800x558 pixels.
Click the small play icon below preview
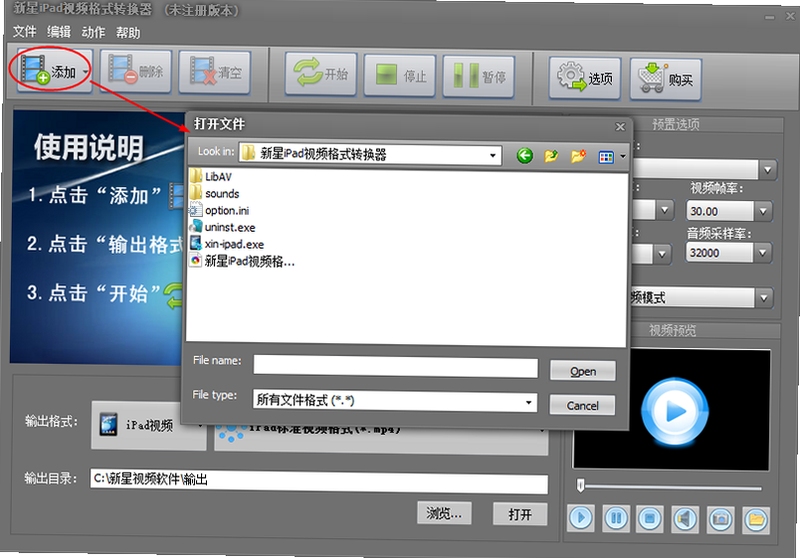[581, 519]
